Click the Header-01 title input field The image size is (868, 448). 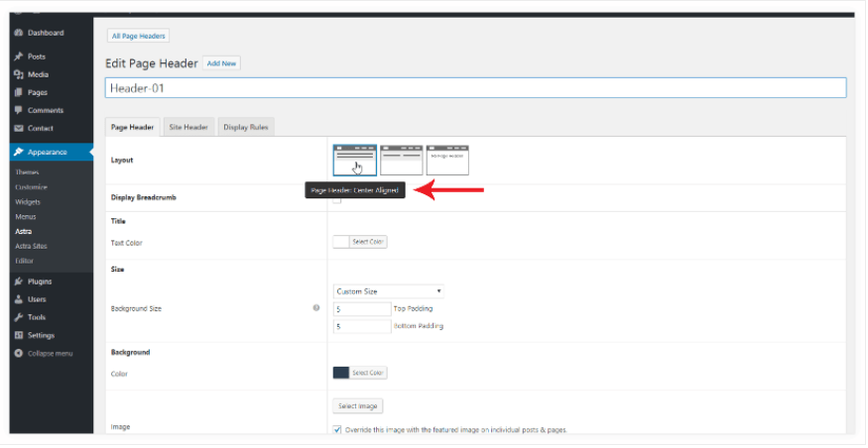[475, 88]
